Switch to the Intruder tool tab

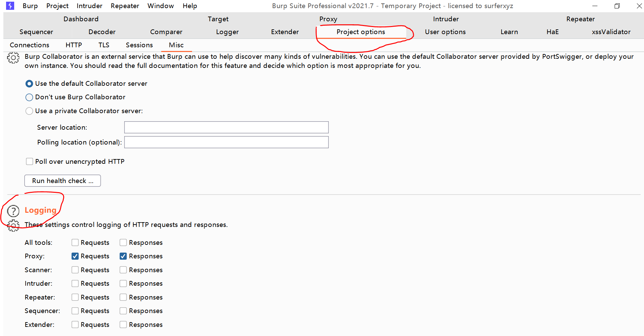[x=446, y=19]
